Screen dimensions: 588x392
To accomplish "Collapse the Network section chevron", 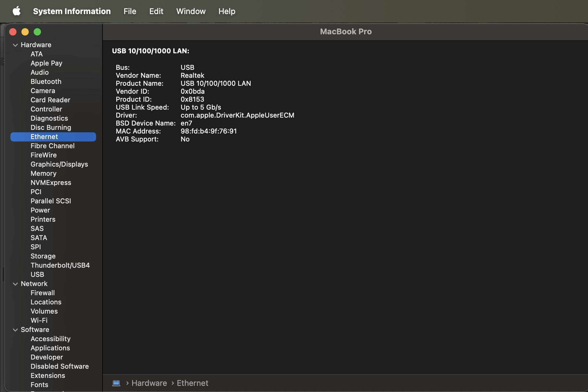I will pyautogui.click(x=15, y=284).
